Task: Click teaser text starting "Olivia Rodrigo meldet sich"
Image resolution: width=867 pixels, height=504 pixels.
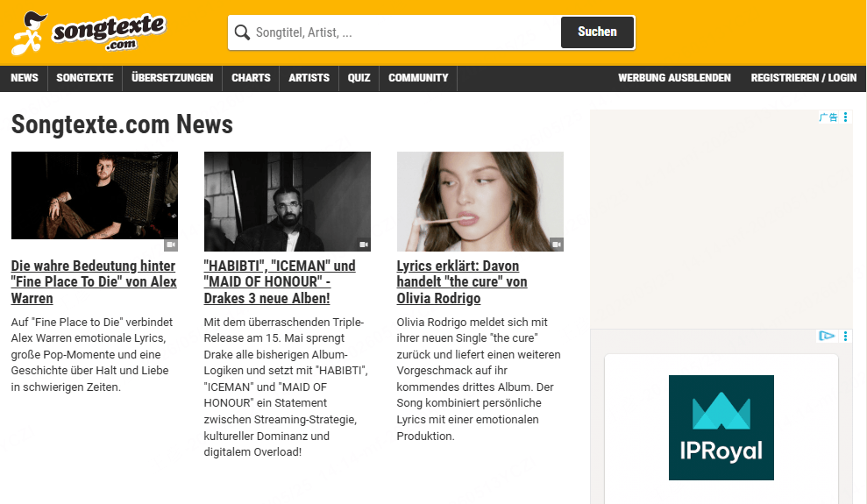Action: [x=479, y=380]
